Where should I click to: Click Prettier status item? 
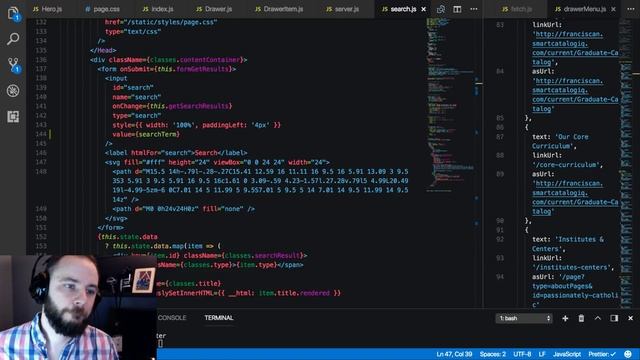(x=602, y=354)
